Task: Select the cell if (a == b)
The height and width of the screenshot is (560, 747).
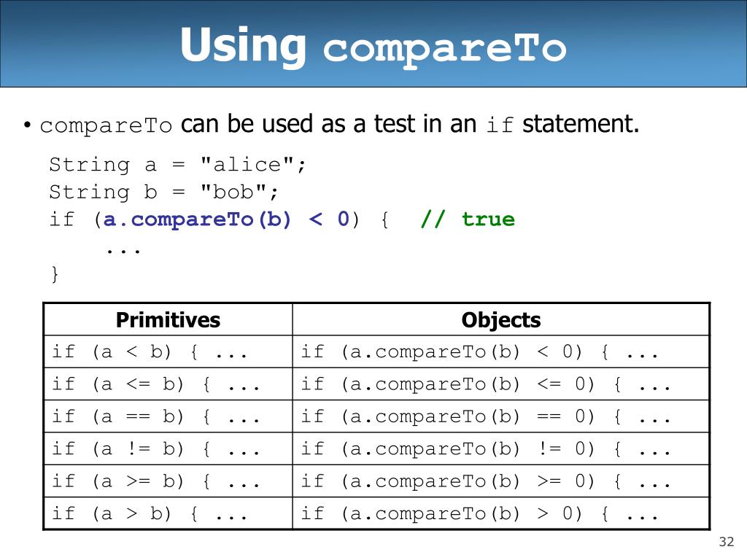Action: coord(169,416)
